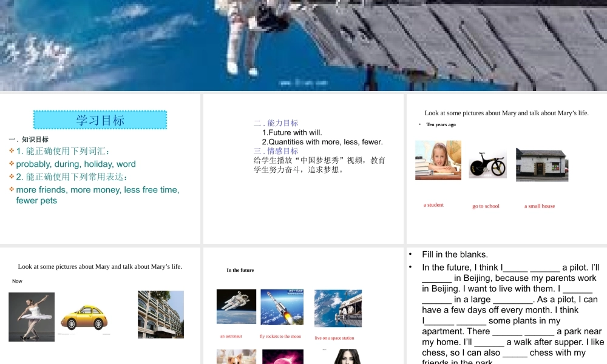Click the yellow car picture
This screenshot has width=607, height=364.
84,318
